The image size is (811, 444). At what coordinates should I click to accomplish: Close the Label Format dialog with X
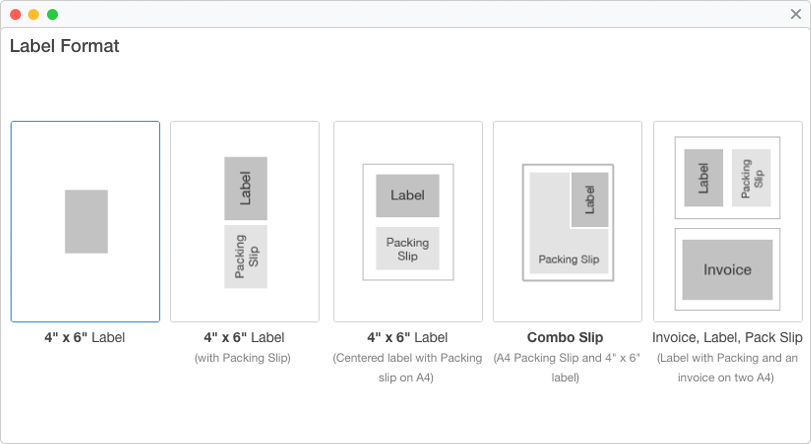(796, 14)
